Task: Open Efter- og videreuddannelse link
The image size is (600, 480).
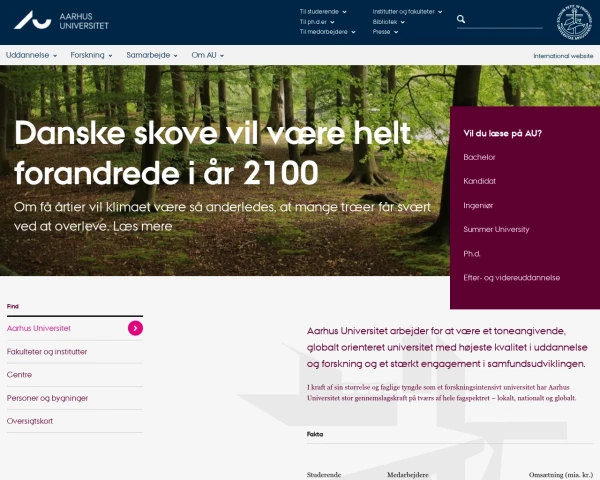Action: click(512, 278)
